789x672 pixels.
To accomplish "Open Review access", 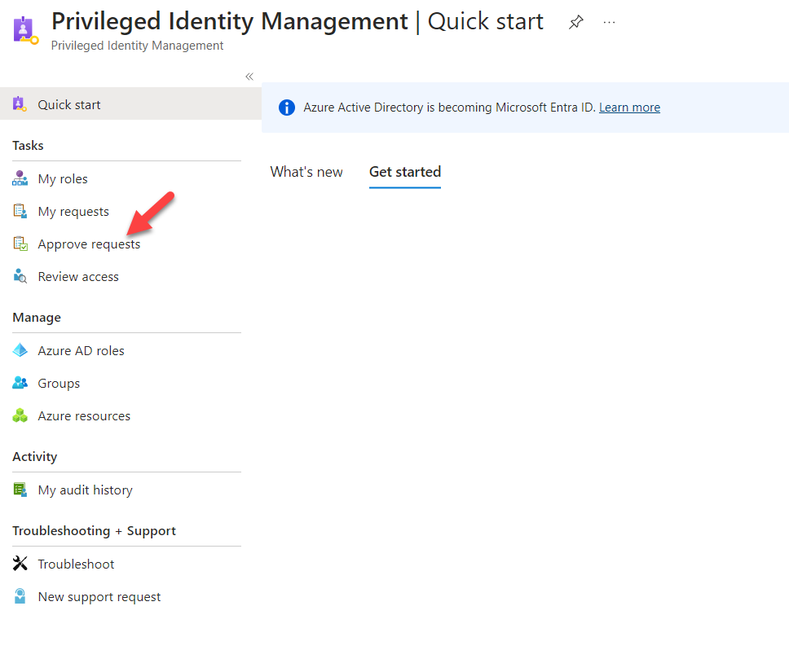I will click(x=78, y=277).
